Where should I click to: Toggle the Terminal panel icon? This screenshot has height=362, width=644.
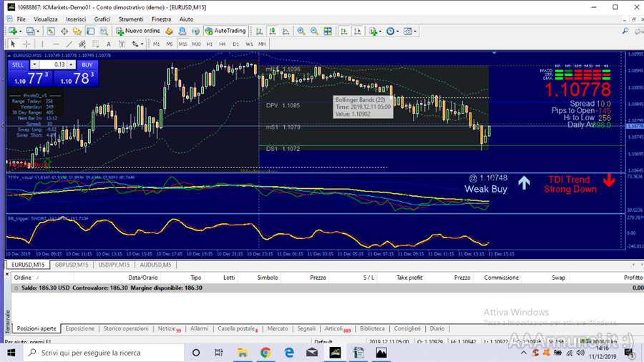tap(90, 31)
